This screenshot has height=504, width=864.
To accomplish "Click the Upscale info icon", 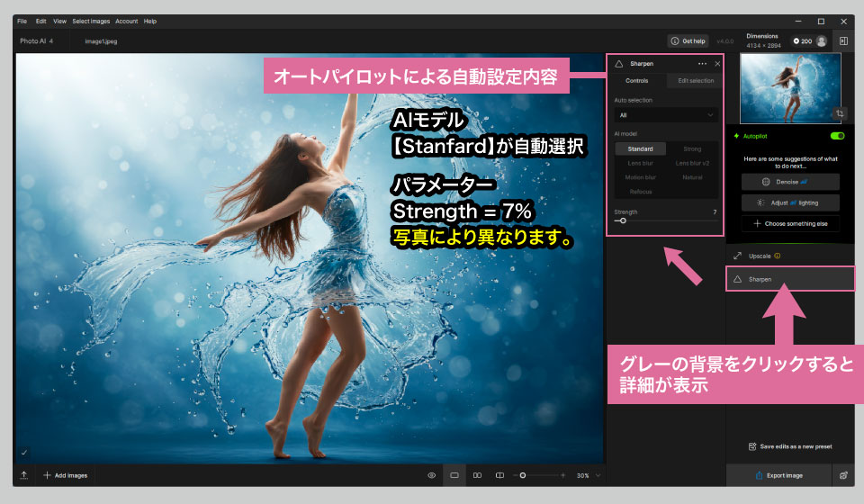I will tap(778, 256).
